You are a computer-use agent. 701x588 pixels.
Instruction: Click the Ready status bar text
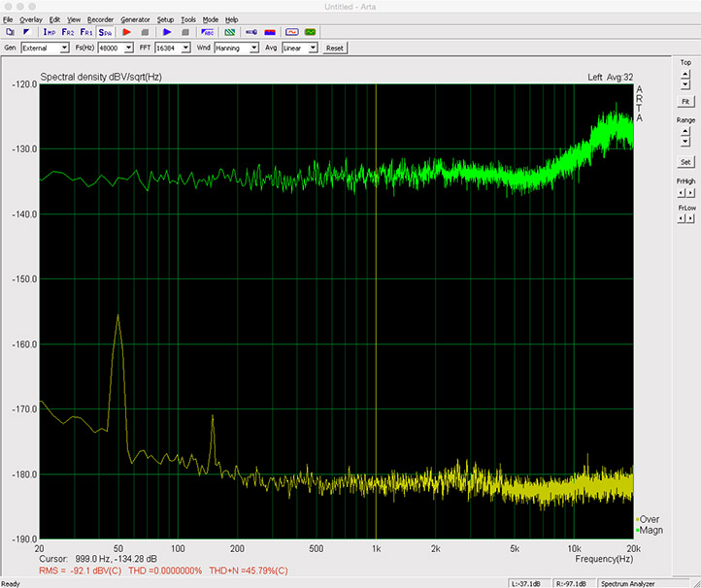11,583
